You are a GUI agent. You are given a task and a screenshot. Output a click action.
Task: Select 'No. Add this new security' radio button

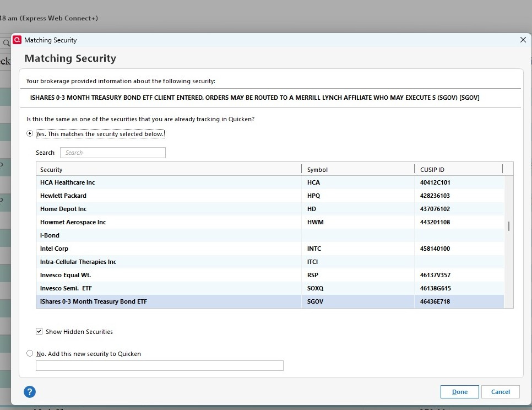(30, 354)
